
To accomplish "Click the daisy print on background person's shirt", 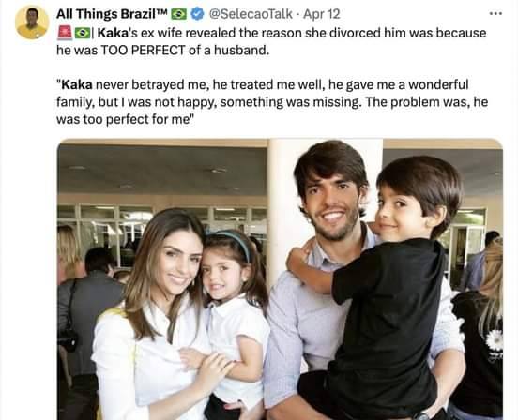I will pos(495,340).
